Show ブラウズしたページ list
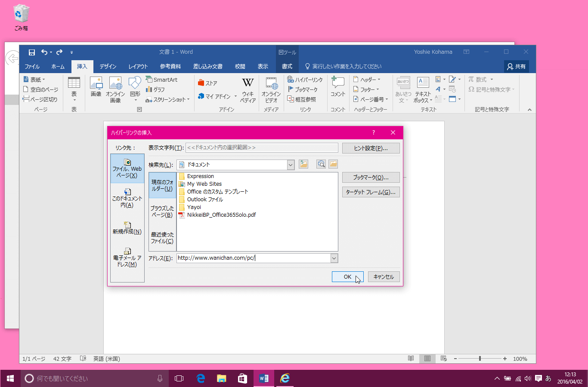The image size is (588, 387). (x=162, y=212)
